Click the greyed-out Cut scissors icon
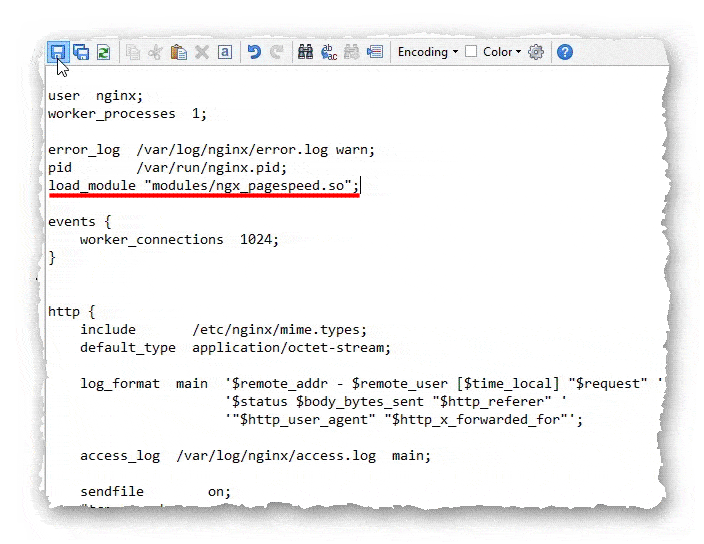Screen dimensions: 704x544 pyautogui.click(x=155, y=52)
